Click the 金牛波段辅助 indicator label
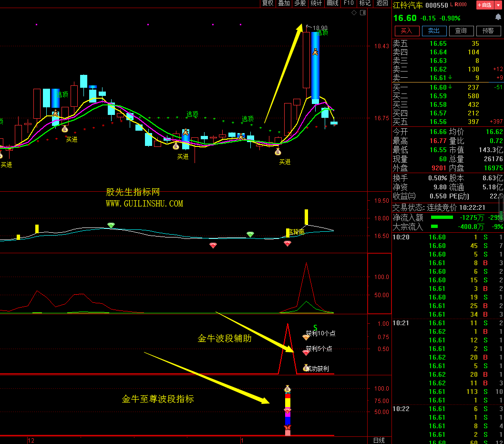Screen dimensions: 504x444 [225, 339]
